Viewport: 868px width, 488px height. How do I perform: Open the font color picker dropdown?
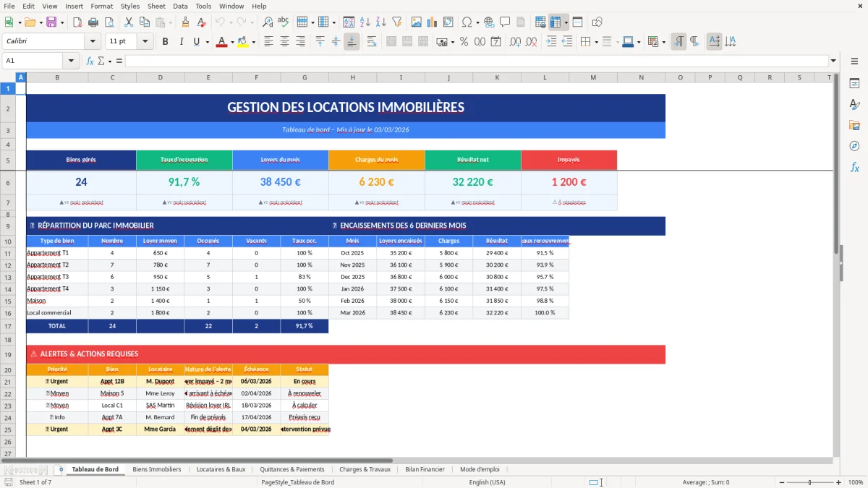[232, 42]
